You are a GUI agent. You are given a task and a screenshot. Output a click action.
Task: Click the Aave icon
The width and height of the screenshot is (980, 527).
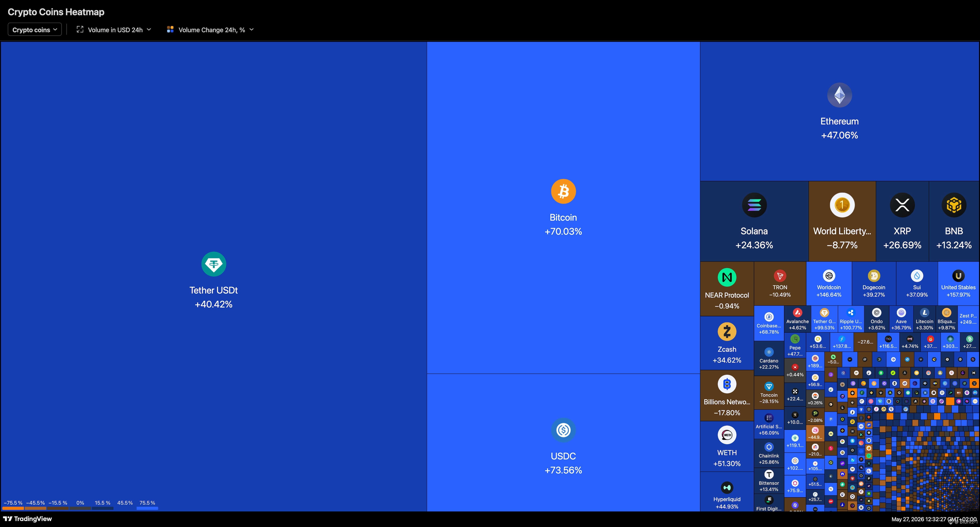(x=901, y=312)
